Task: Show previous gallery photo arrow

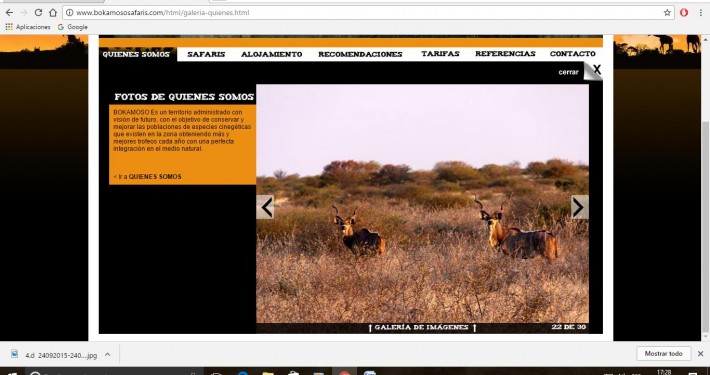Action: coord(265,207)
